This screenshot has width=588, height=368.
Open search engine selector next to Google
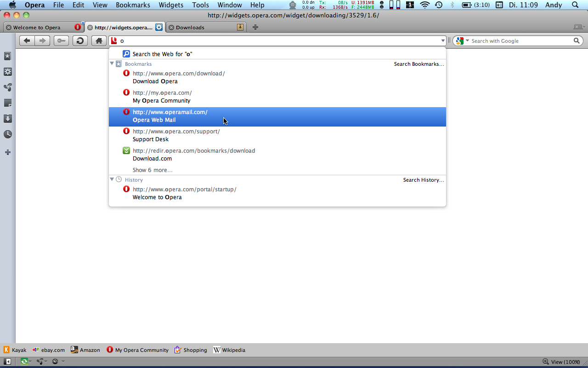tap(462, 41)
